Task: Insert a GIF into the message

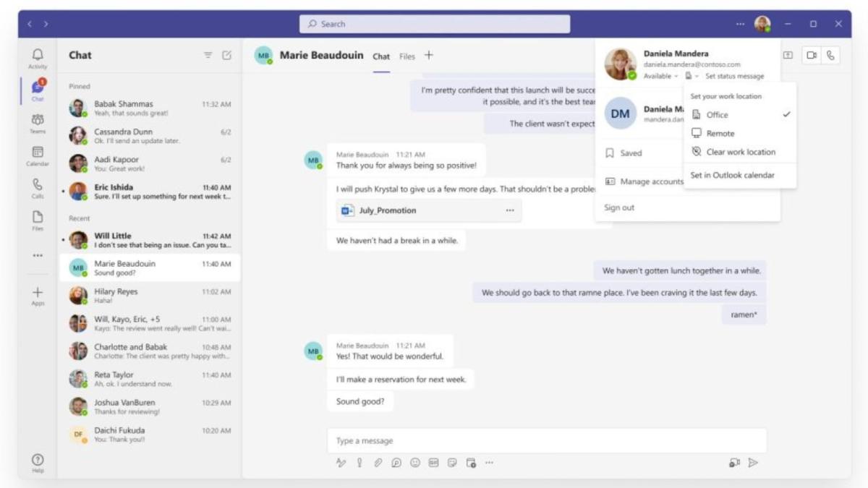Action: (433, 463)
